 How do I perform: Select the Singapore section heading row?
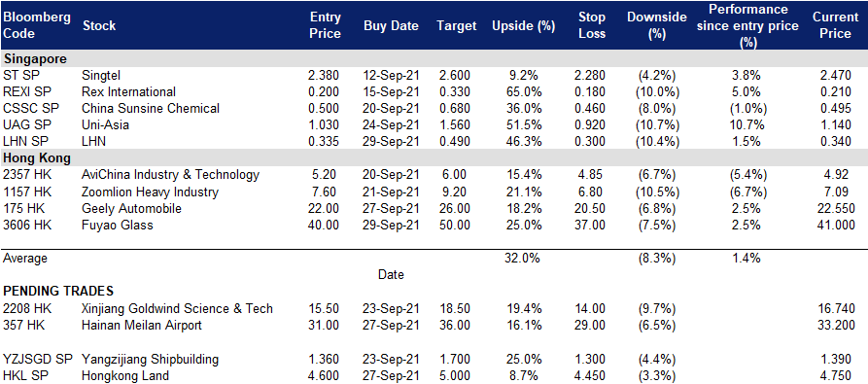pos(434,58)
